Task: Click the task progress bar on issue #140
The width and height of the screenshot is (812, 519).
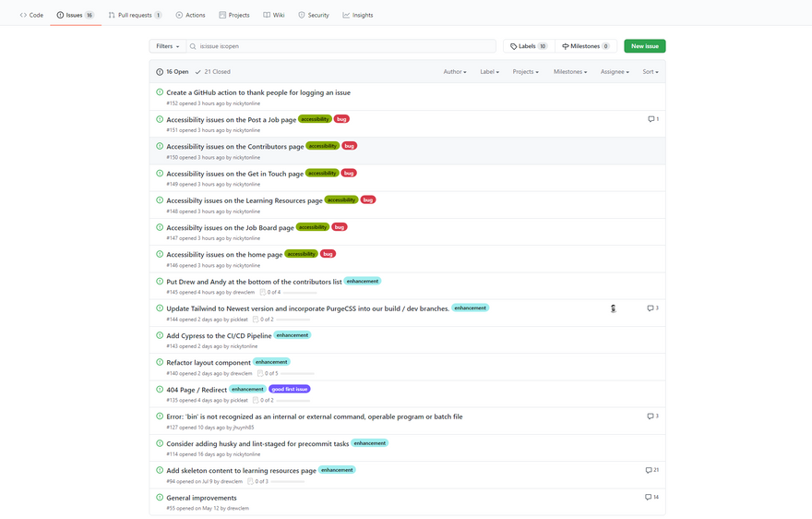Action: click(297, 374)
